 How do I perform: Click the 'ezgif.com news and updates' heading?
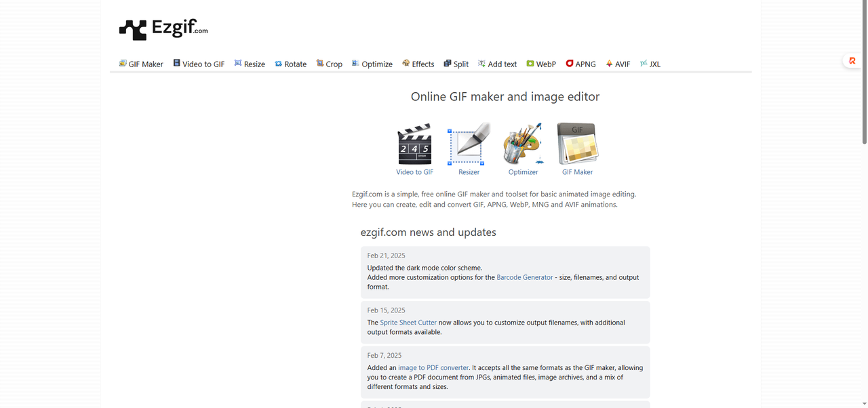click(429, 232)
